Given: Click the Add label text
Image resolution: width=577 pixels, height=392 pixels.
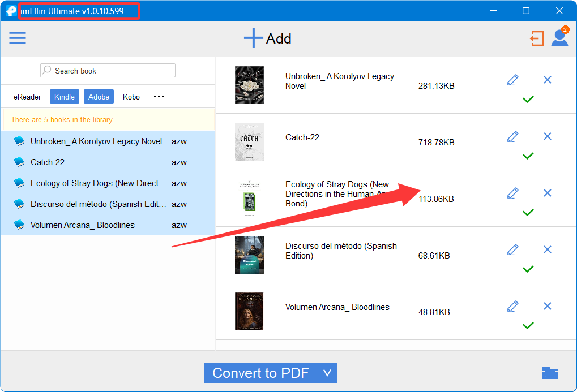Looking at the screenshot, I should pos(279,38).
